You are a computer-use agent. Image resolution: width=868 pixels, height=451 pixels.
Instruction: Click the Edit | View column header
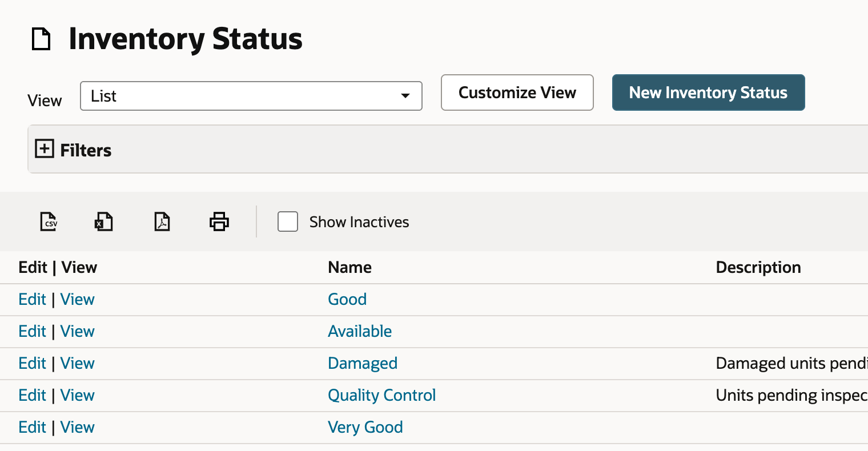coord(58,267)
